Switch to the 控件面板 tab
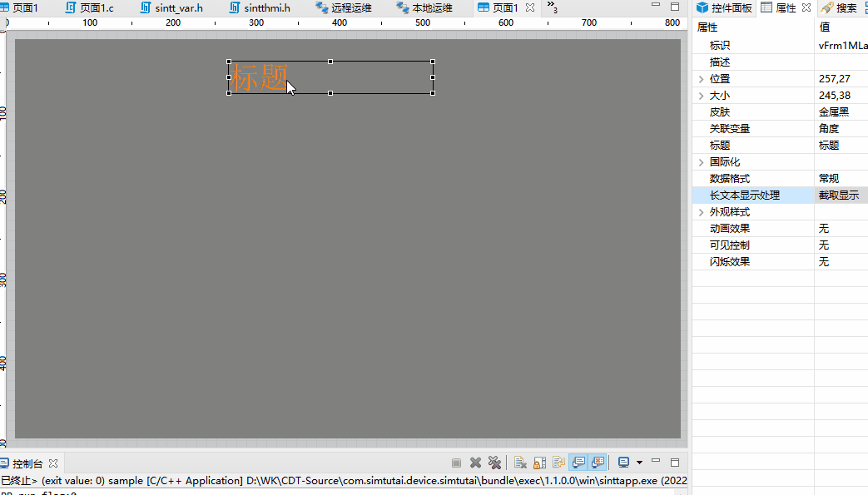 [724, 8]
